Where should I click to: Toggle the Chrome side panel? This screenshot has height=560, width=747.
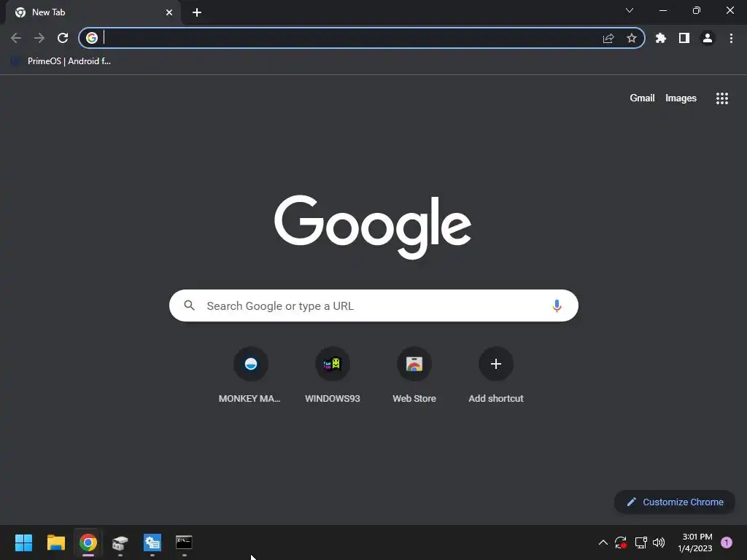(x=684, y=38)
